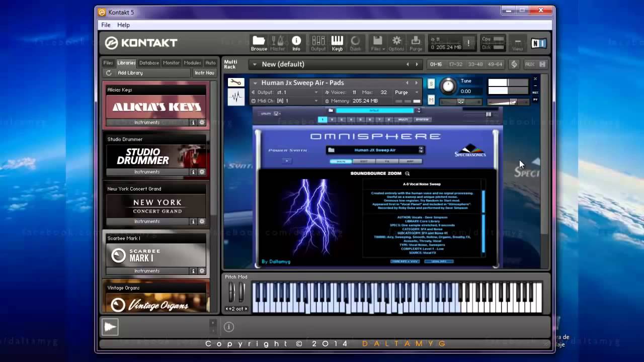Click the panic exclamation button
The width and height of the screenshot is (644, 362).
468,43
